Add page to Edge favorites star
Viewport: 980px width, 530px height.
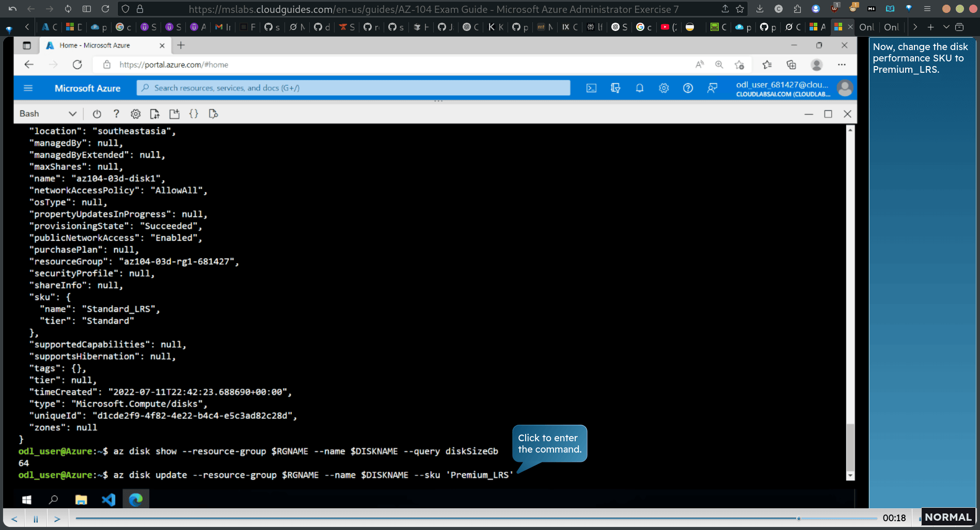[x=739, y=65]
